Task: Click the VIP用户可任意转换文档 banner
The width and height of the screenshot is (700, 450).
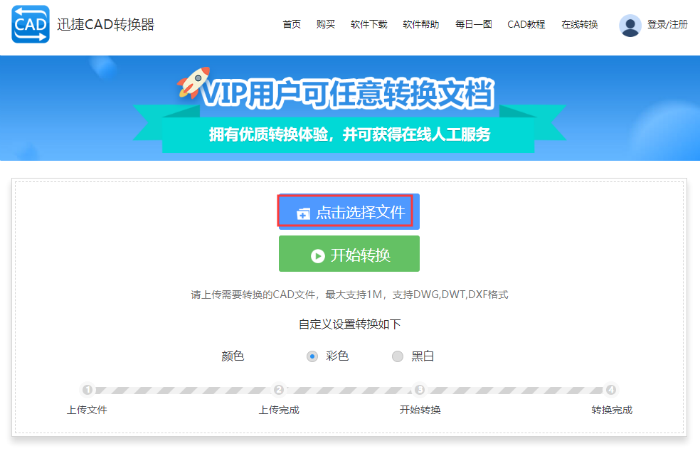Action: (348, 93)
